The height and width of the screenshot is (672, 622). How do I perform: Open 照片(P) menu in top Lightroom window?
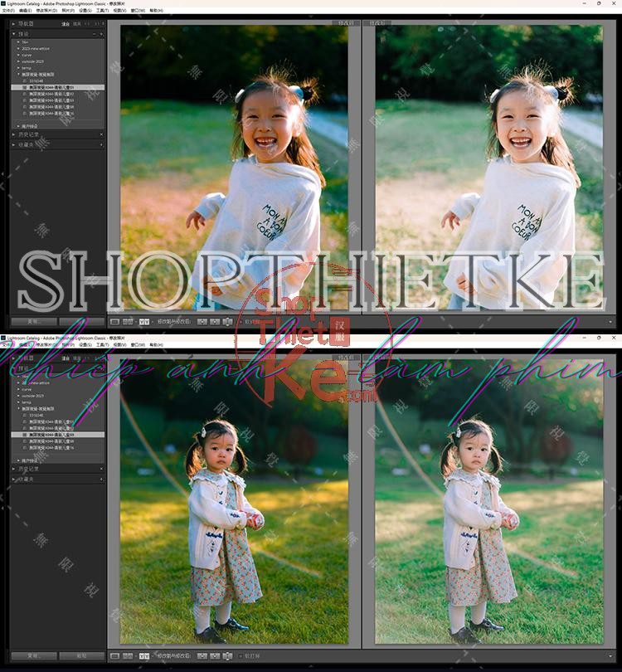tap(68, 10)
